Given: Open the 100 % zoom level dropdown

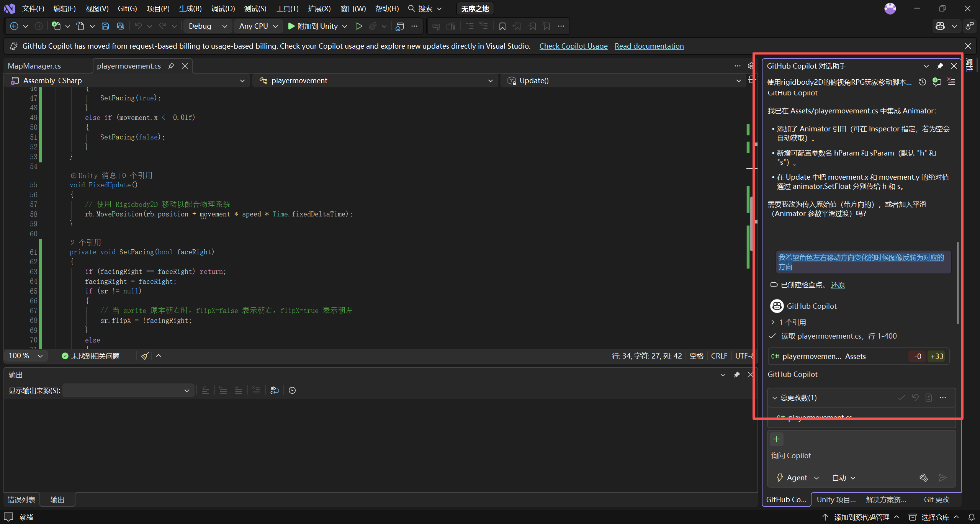Looking at the screenshot, I should coord(26,356).
